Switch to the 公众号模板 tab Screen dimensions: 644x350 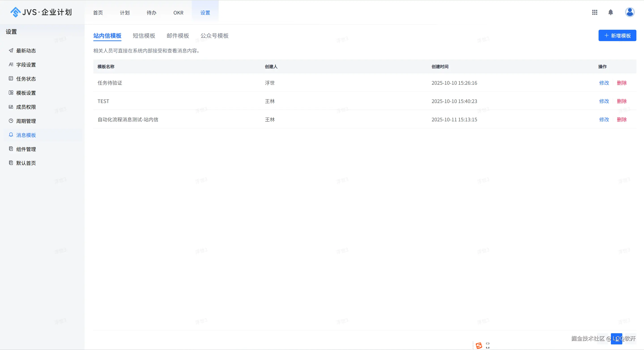[214, 36]
